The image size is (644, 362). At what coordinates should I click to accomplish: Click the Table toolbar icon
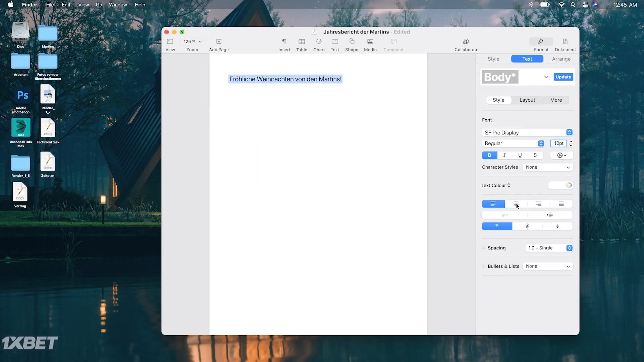point(302,42)
